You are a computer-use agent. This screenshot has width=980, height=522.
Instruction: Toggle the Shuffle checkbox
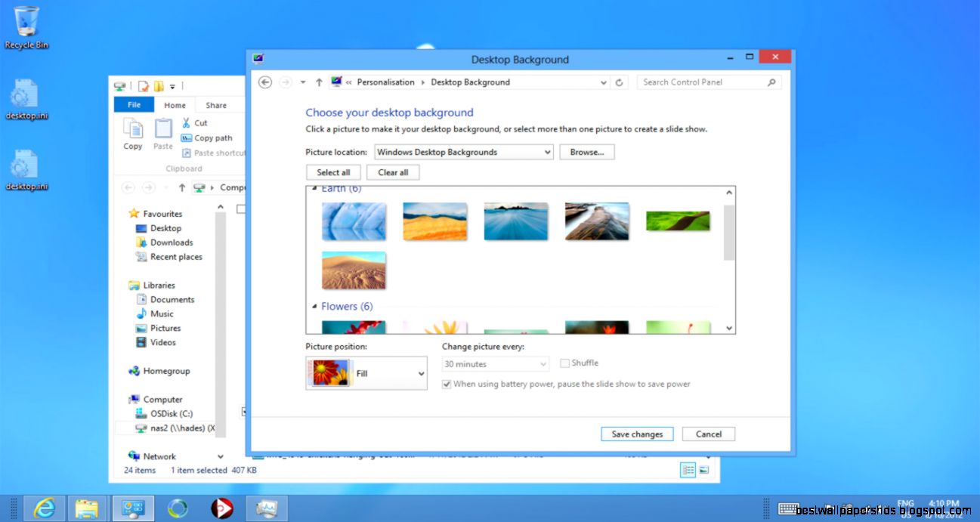point(564,363)
